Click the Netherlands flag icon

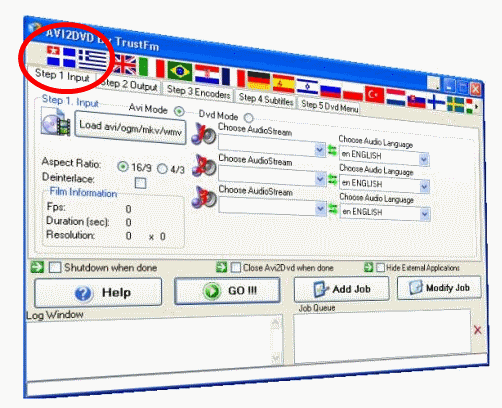tap(396, 97)
